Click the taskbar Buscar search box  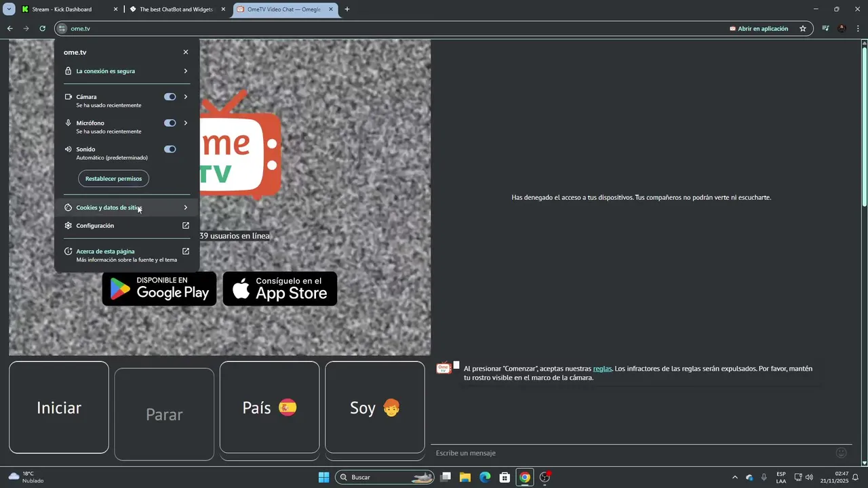coord(384,477)
